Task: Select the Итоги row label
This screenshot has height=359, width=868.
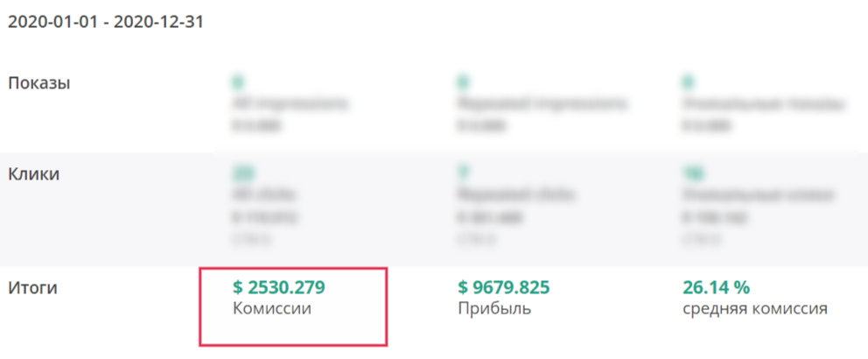Action: click(32, 288)
